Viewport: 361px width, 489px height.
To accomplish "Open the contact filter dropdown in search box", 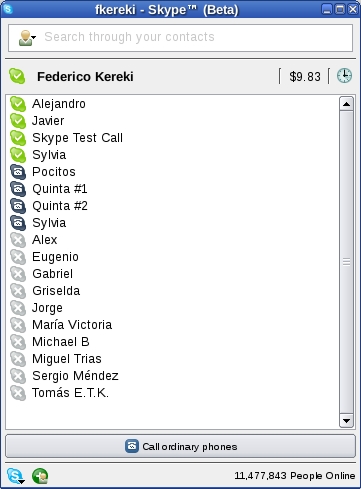I will click(x=27, y=38).
